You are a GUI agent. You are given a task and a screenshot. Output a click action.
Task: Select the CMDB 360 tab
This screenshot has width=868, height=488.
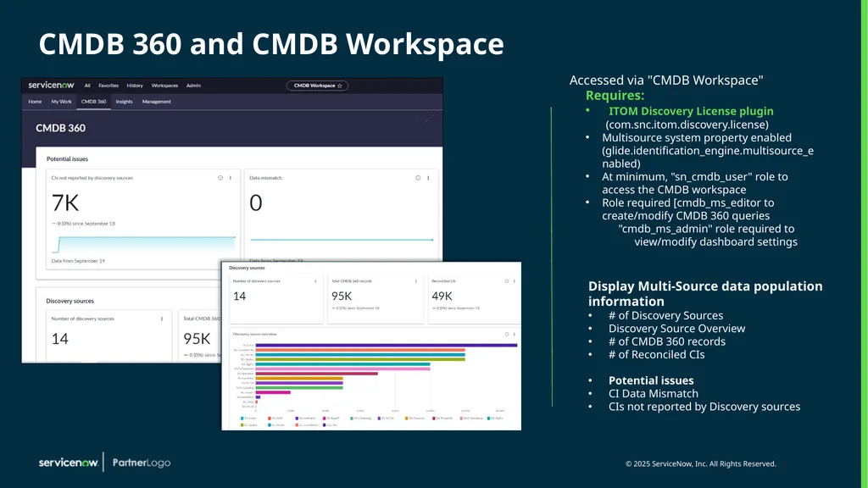point(93,102)
